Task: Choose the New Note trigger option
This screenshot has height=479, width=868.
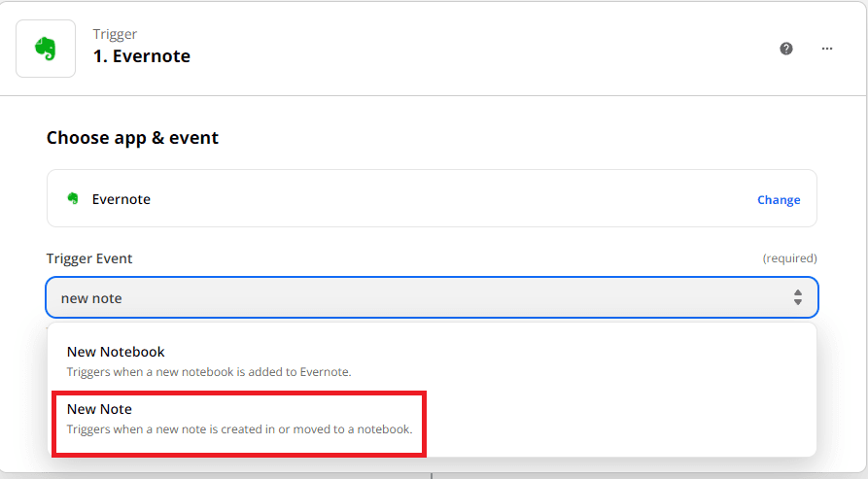Action: pos(99,409)
